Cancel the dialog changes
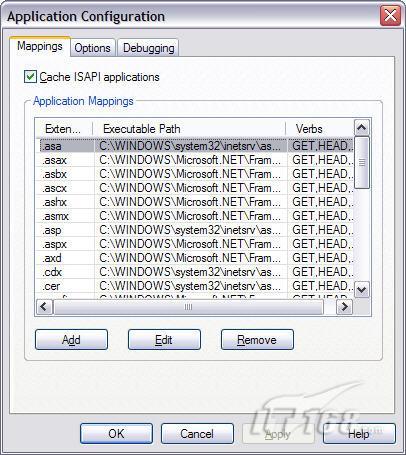 point(197,434)
